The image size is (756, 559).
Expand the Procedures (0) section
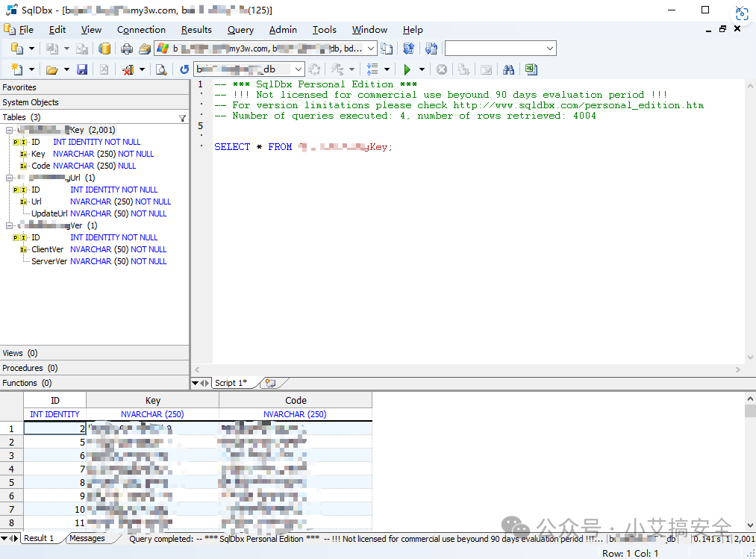point(95,368)
